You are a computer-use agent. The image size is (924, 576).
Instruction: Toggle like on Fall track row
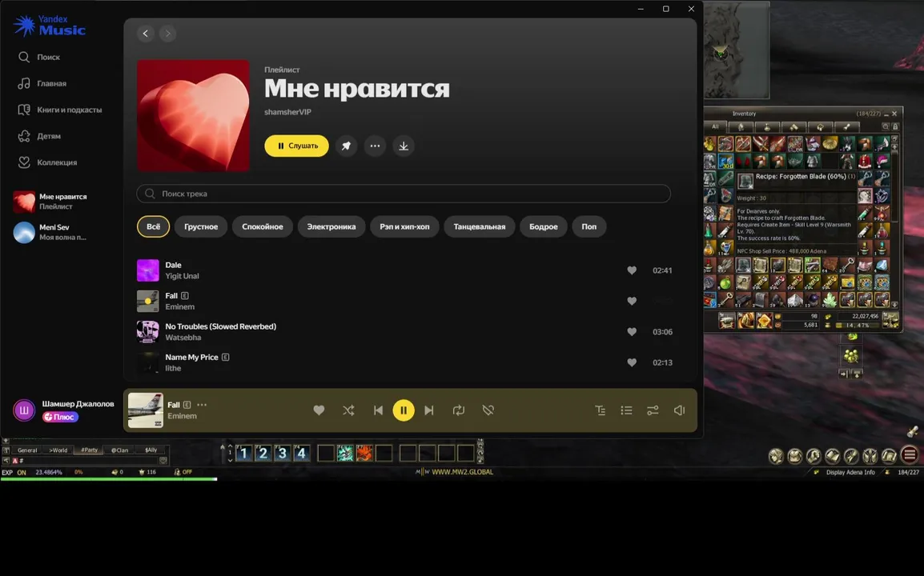632,301
